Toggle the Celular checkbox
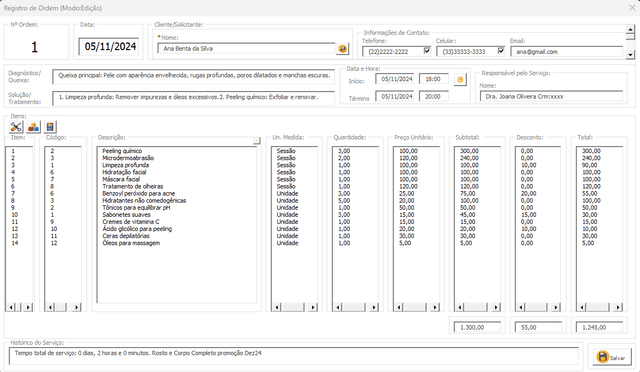Screen dimensions: 640x372 click(501, 51)
